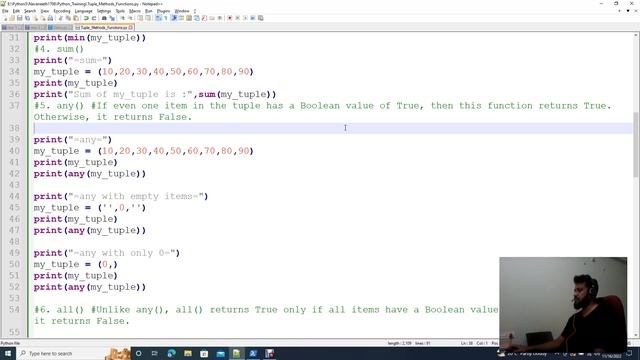Open the Windows Start menu
The height and width of the screenshot is (360, 640).
(8, 353)
